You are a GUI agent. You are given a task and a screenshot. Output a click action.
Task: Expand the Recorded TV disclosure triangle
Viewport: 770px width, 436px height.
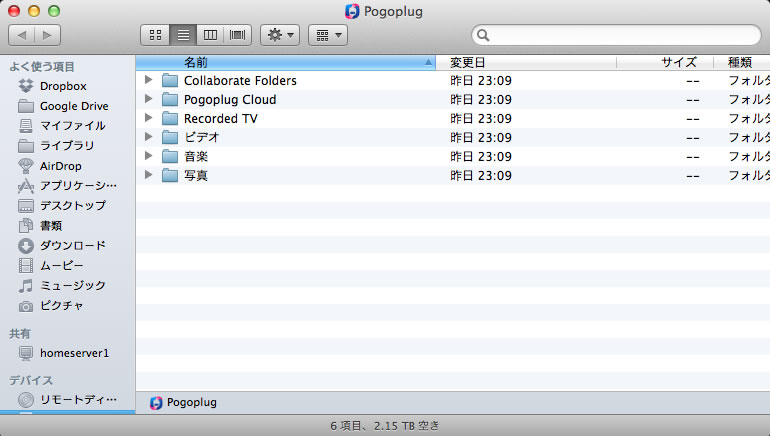pyautogui.click(x=148, y=118)
